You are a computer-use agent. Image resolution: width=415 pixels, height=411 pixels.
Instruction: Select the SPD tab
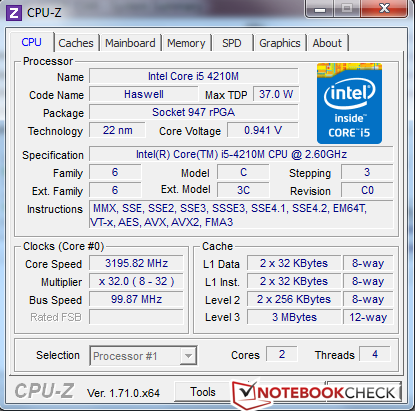click(232, 43)
